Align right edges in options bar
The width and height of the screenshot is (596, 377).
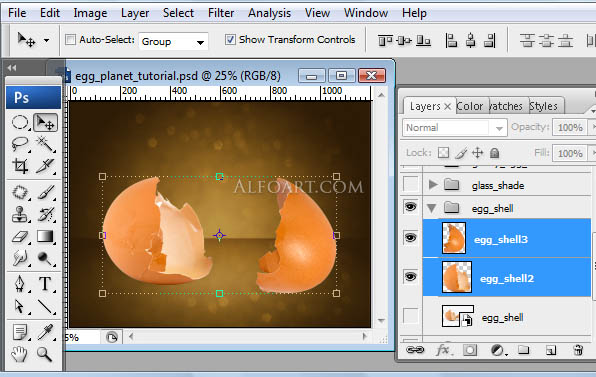coord(490,40)
